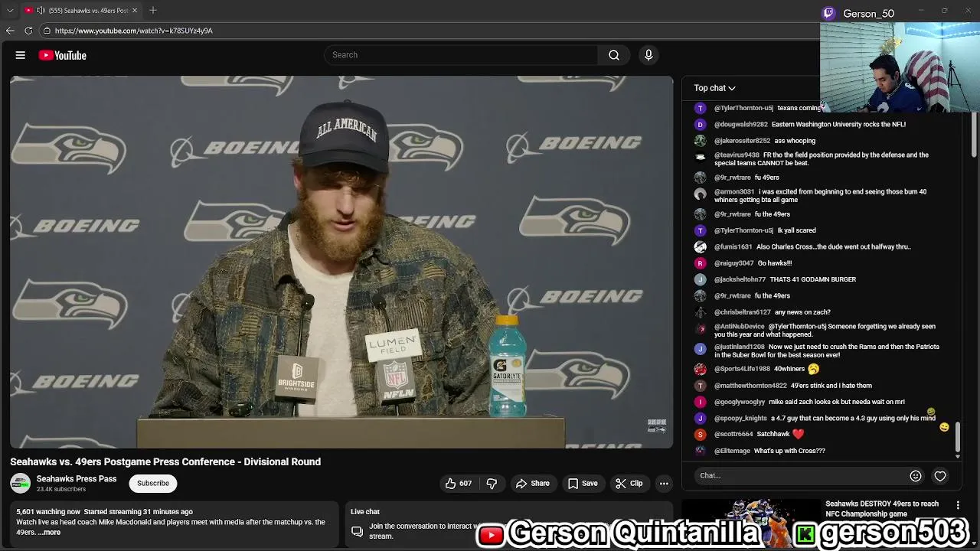
Task: Open @Sports4Life1988 chat avatar
Action: click(700, 369)
